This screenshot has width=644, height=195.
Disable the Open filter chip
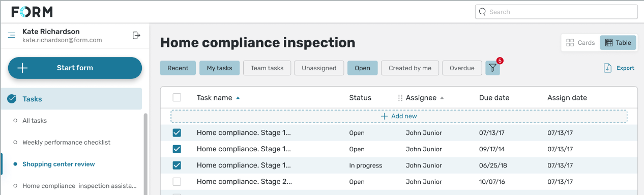(363, 68)
